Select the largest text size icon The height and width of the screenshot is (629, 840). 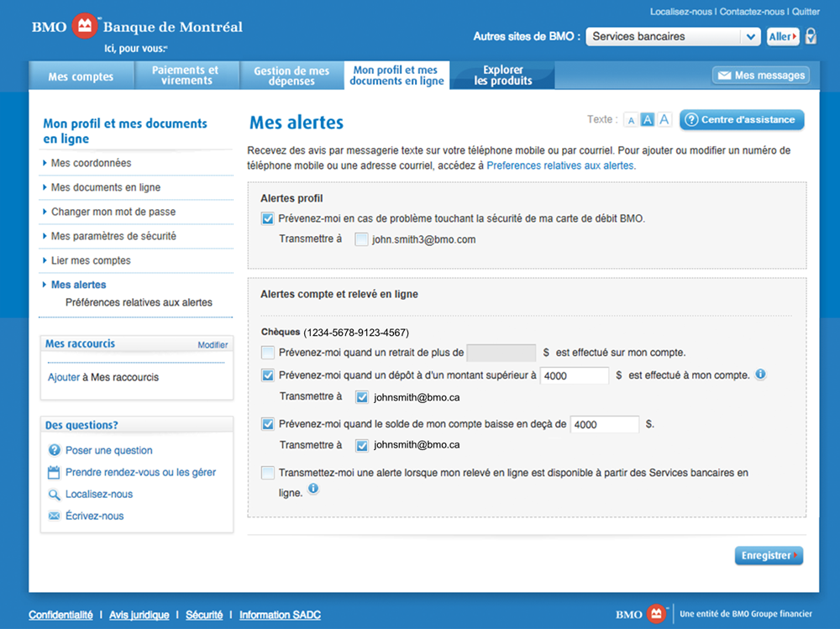pos(664,120)
